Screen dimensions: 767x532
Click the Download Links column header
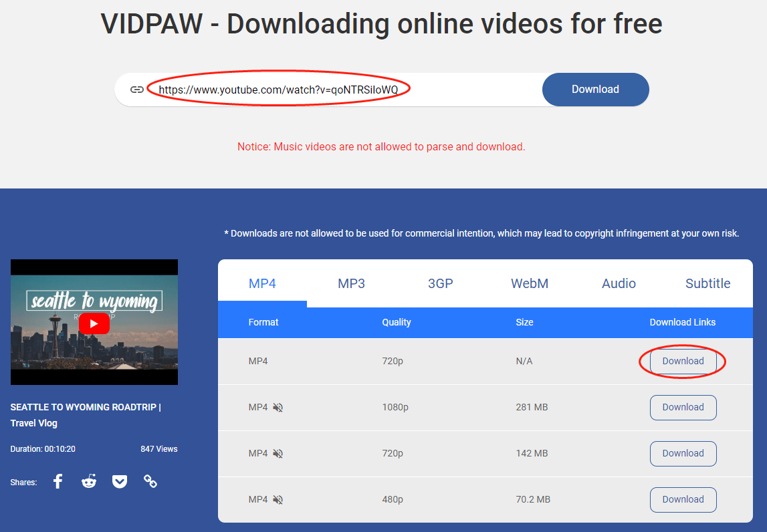click(x=682, y=322)
